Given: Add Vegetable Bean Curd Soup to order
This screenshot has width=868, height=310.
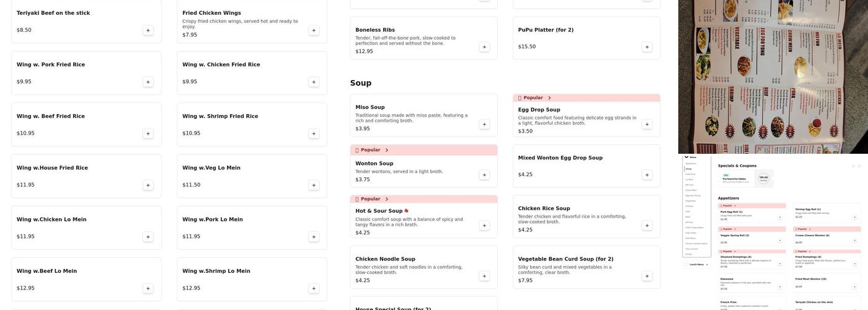Looking at the screenshot, I should [647, 277].
